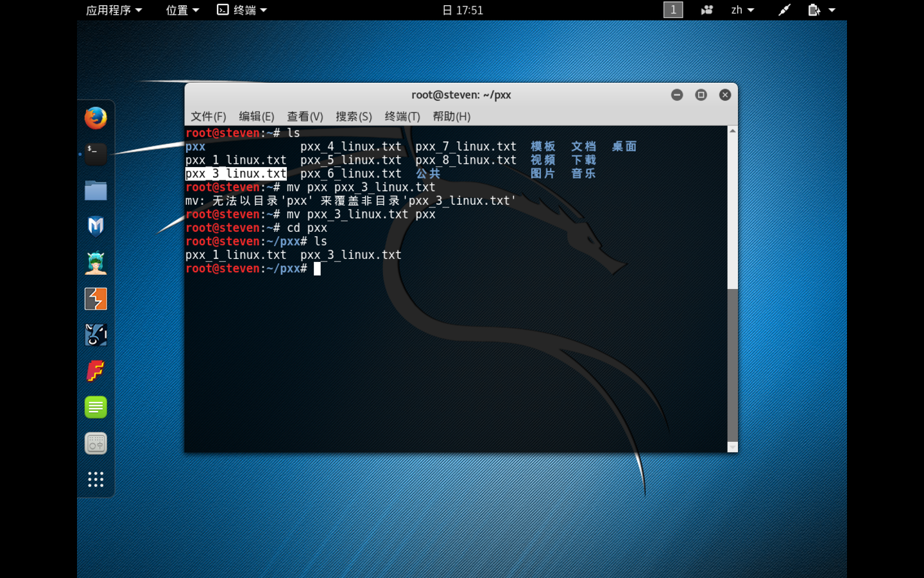This screenshot has width=924, height=578.
Task: Click the 'cd pxx' command line
Action: coord(257,228)
